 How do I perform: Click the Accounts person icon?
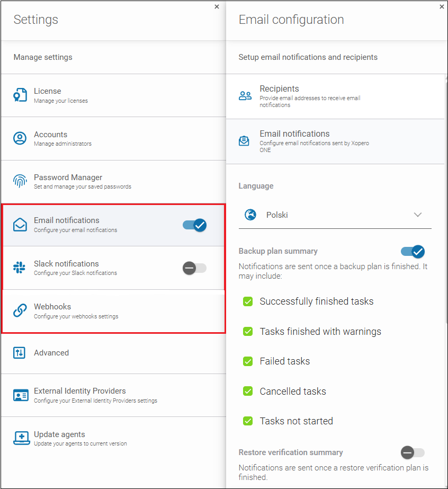click(x=20, y=138)
